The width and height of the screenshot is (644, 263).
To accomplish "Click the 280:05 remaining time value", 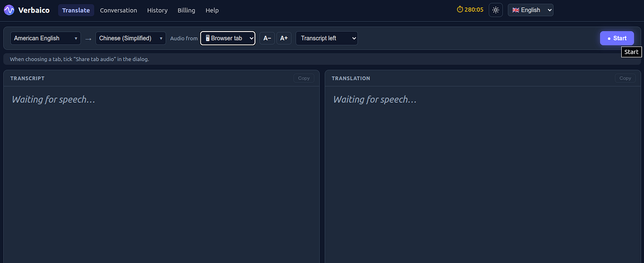I will point(474,10).
